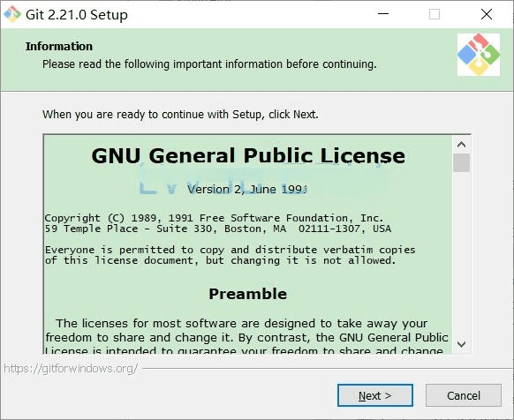Screen dimensions: 514x420
Task: Click 'of this license document' line
Action: pos(220,260)
